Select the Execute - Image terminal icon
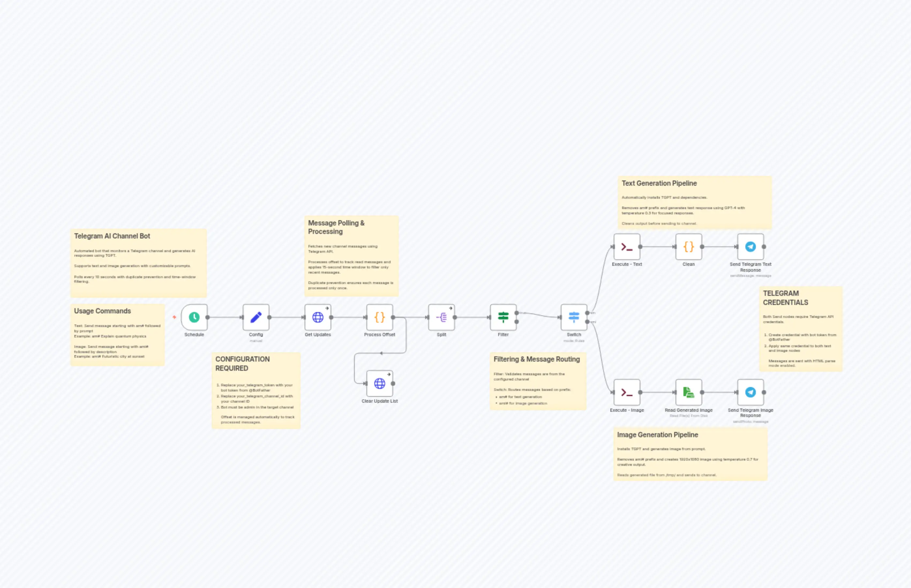The height and width of the screenshot is (588, 911). [626, 392]
